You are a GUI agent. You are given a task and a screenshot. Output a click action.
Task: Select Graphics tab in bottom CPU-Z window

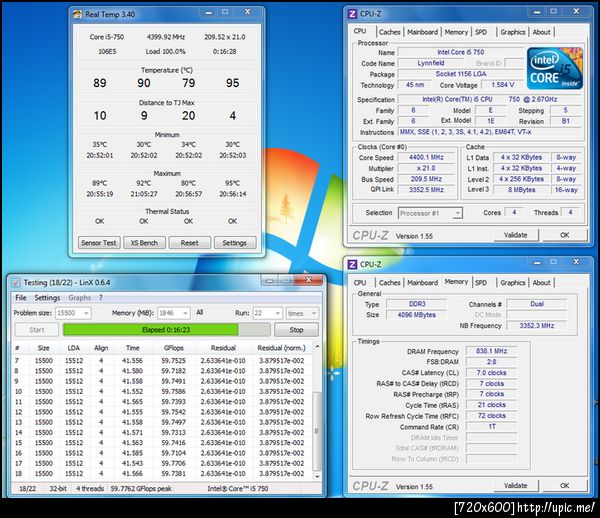pos(513,283)
